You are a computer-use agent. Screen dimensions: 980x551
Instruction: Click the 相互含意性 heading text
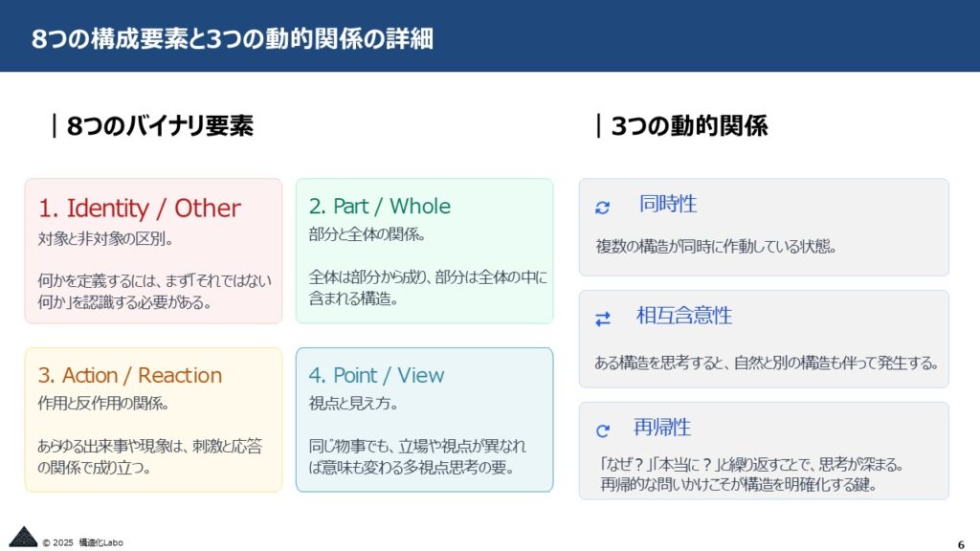tap(683, 315)
